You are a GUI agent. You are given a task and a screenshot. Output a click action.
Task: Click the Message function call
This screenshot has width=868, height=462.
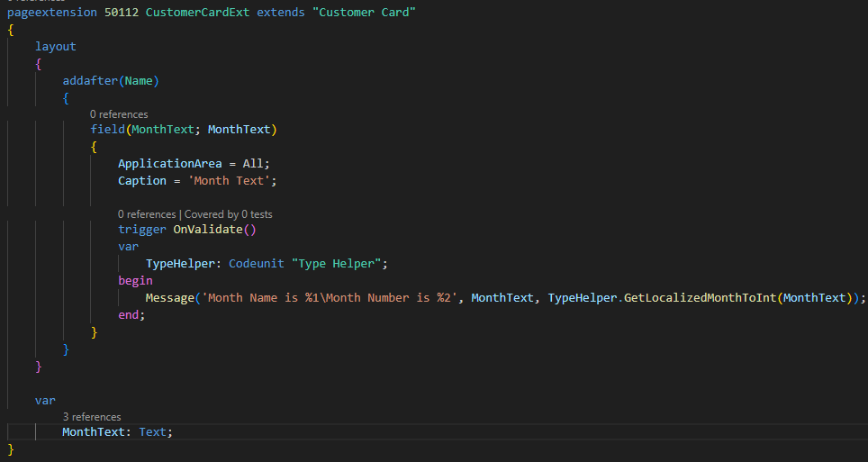click(x=169, y=298)
